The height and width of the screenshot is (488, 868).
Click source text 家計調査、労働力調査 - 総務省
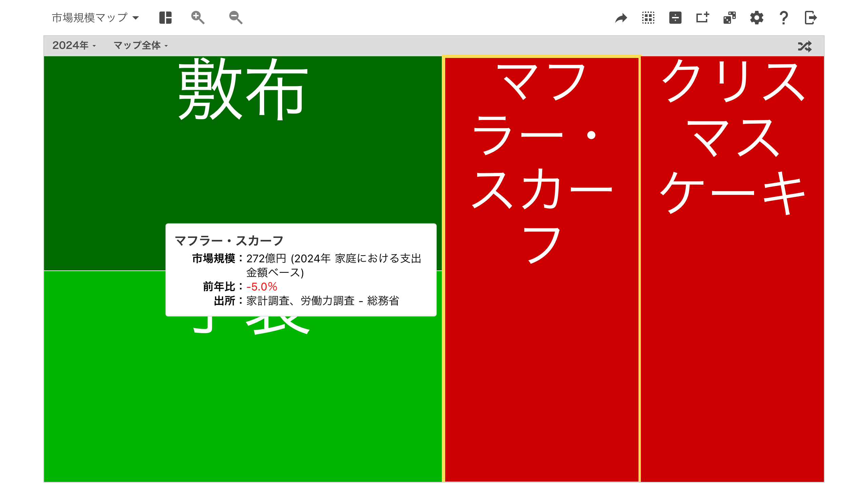[x=323, y=301]
